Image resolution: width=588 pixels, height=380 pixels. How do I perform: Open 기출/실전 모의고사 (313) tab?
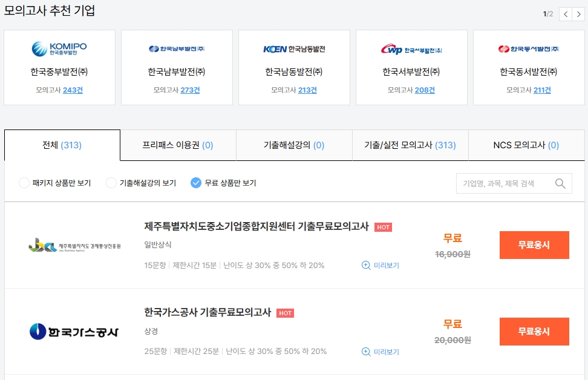[410, 145]
